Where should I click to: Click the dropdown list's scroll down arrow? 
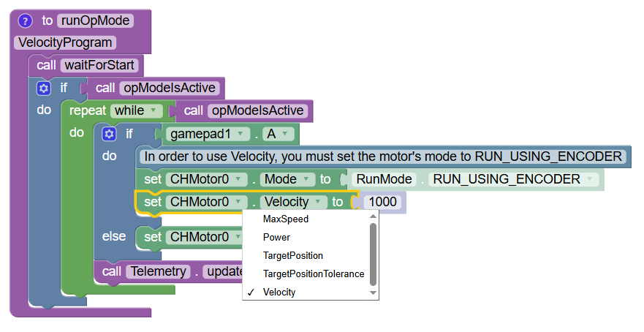[x=374, y=293]
